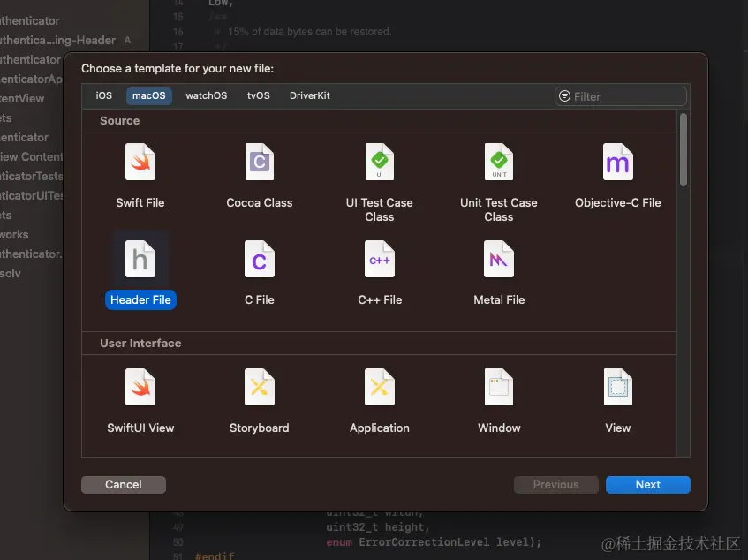
Task: Switch to the iOS platform tab
Action: click(x=103, y=95)
